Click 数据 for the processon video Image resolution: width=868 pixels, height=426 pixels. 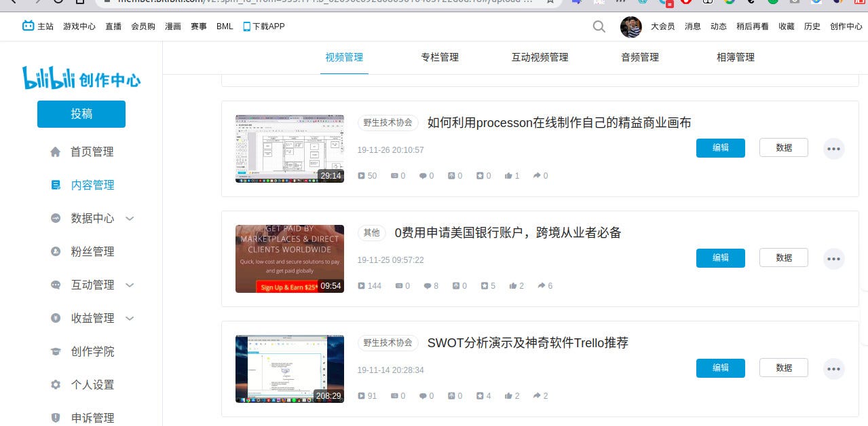(784, 147)
